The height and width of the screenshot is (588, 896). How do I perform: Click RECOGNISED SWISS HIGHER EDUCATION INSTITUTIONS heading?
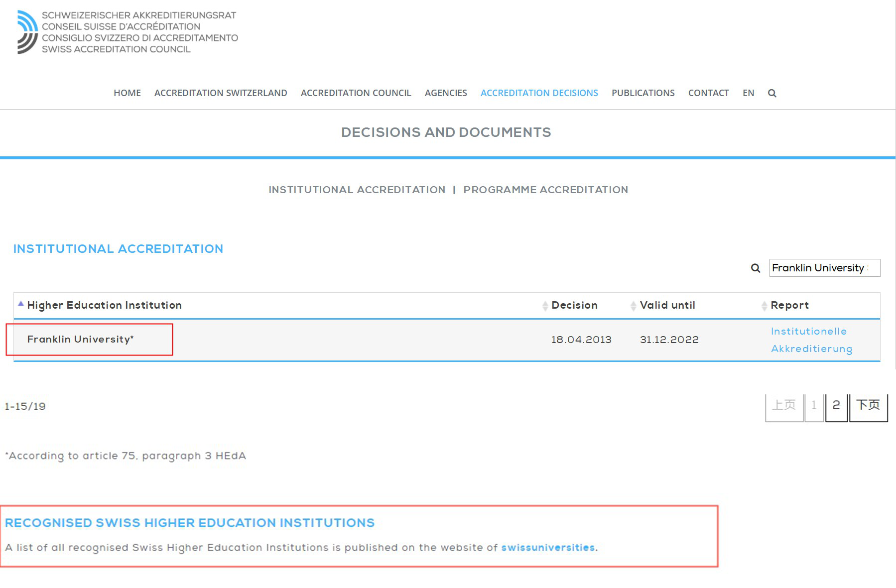pyautogui.click(x=189, y=523)
